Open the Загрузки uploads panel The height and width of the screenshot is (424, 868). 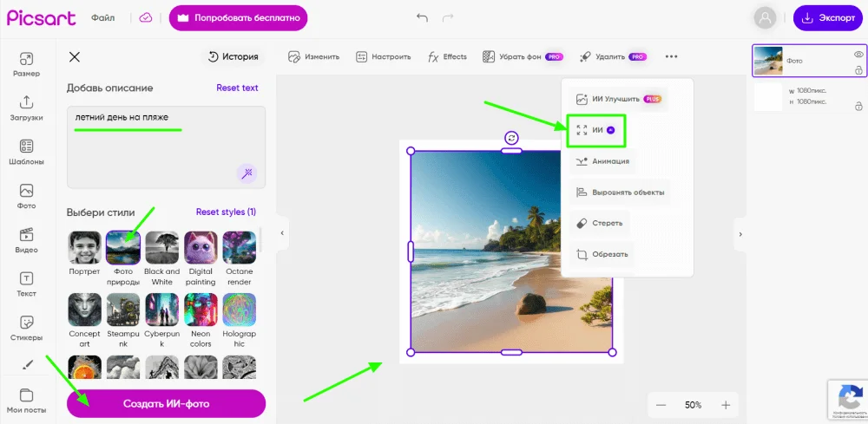26,108
